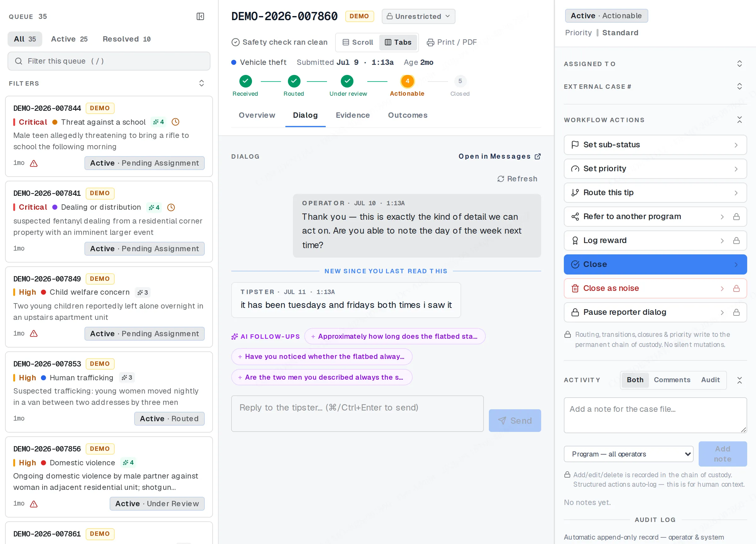This screenshot has height=544, width=756.
Task: Expand the Filters section
Action: (201, 83)
